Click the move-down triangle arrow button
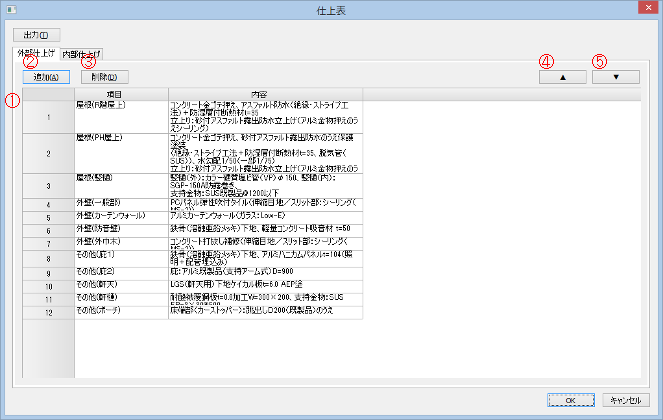 tap(614, 76)
